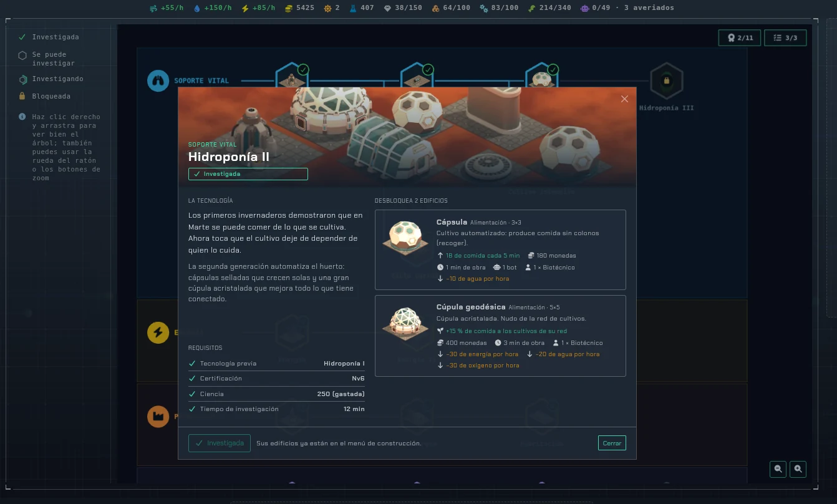This screenshot has height=504, width=837.
Task: Zoom in the research tree
Action: 798,469
